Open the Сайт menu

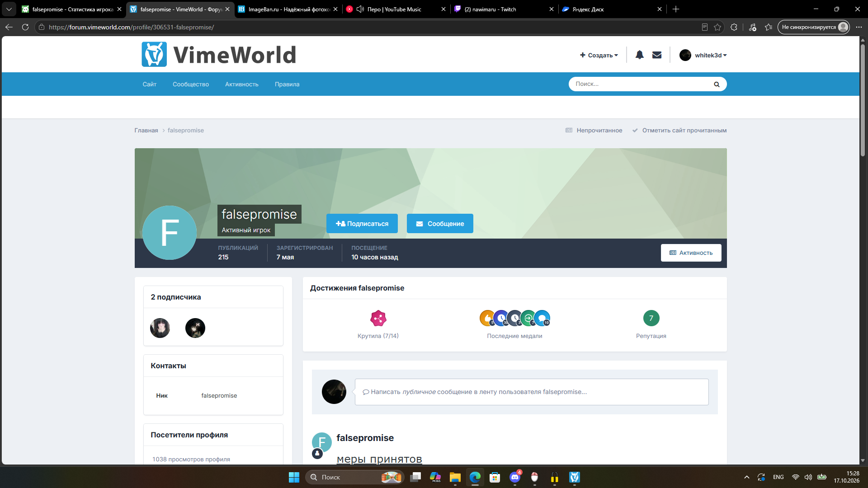click(x=149, y=84)
